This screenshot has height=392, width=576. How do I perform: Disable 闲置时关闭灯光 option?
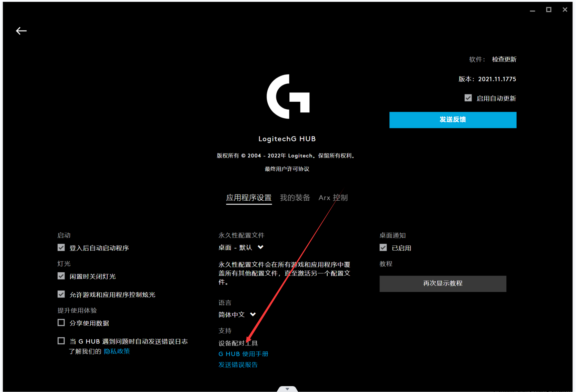click(x=61, y=276)
